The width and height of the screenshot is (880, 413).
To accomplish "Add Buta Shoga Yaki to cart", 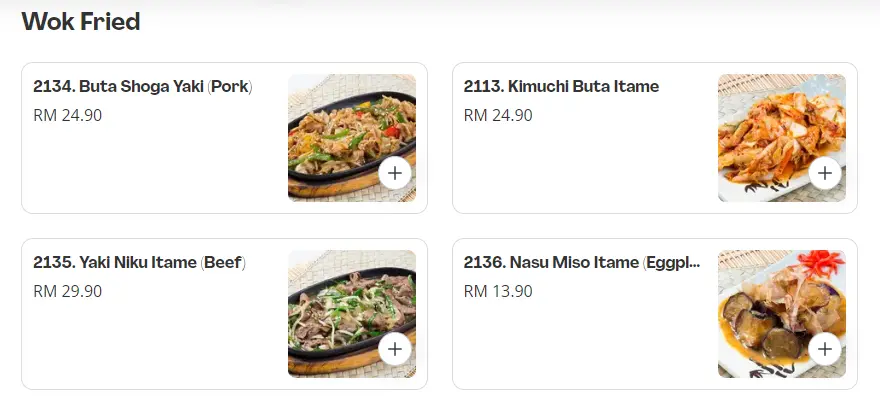I will pos(395,174).
